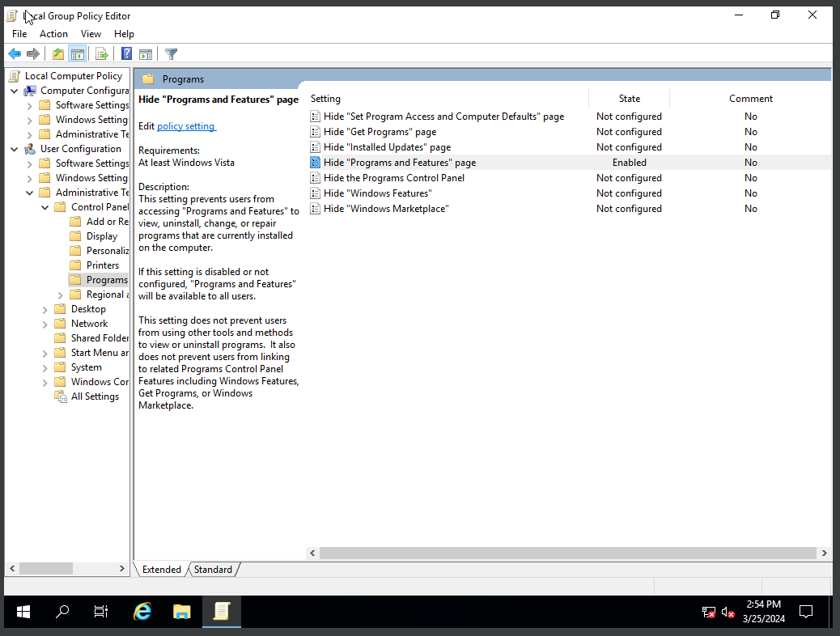Image resolution: width=840 pixels, height=636 pixels.
Task: Click enabled policy icon for Programs and Features
Action: [315, 163]
